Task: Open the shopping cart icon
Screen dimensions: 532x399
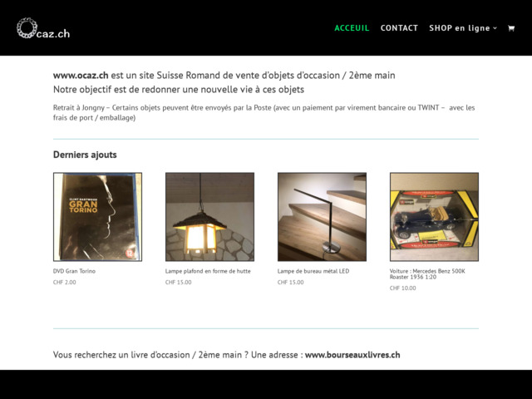Action: pos(511,28)
